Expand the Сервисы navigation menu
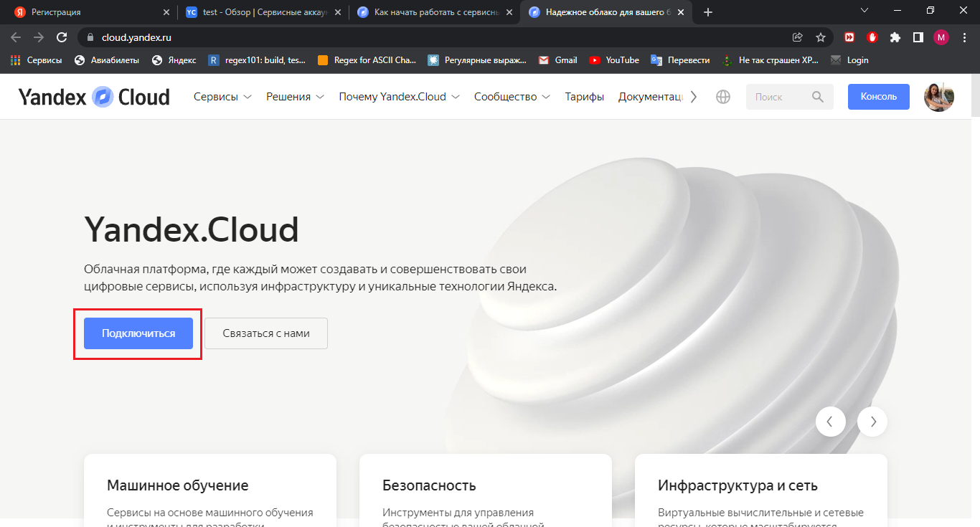This screenshot has height=527, width=980. (222, 97)
